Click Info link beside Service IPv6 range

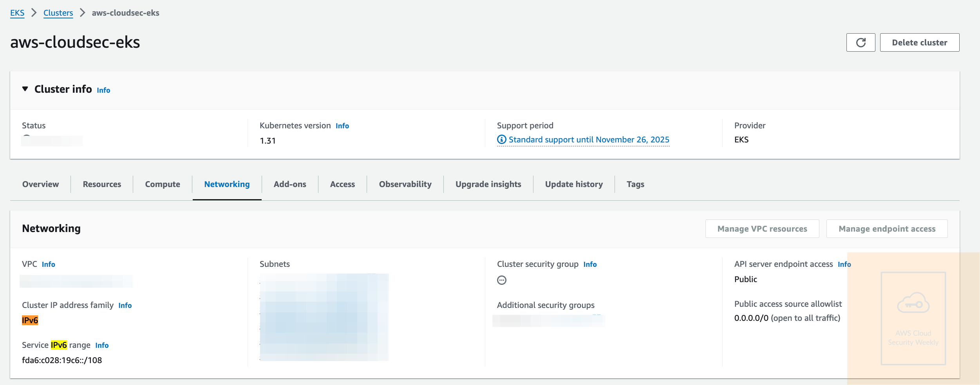point(102,345)
